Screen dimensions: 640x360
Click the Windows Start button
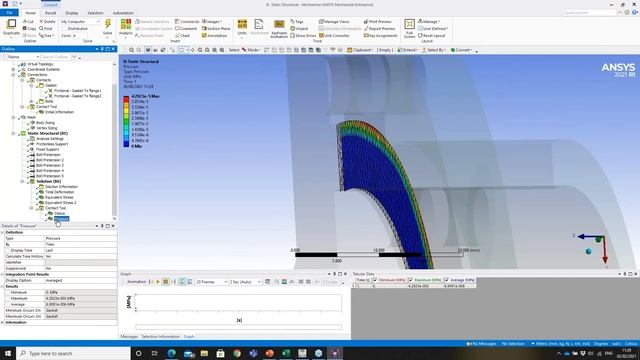(x=8, y=353)
